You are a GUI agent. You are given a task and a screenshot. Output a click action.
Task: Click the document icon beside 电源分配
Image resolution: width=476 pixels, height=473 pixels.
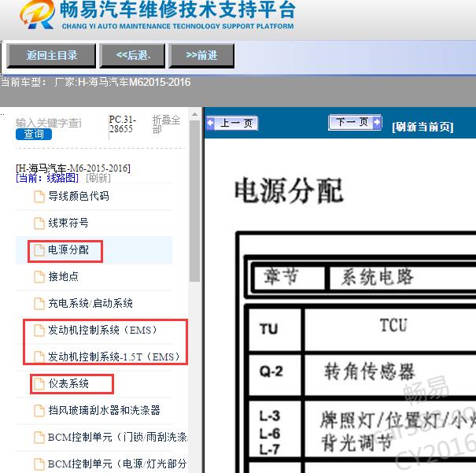[39, 250]
